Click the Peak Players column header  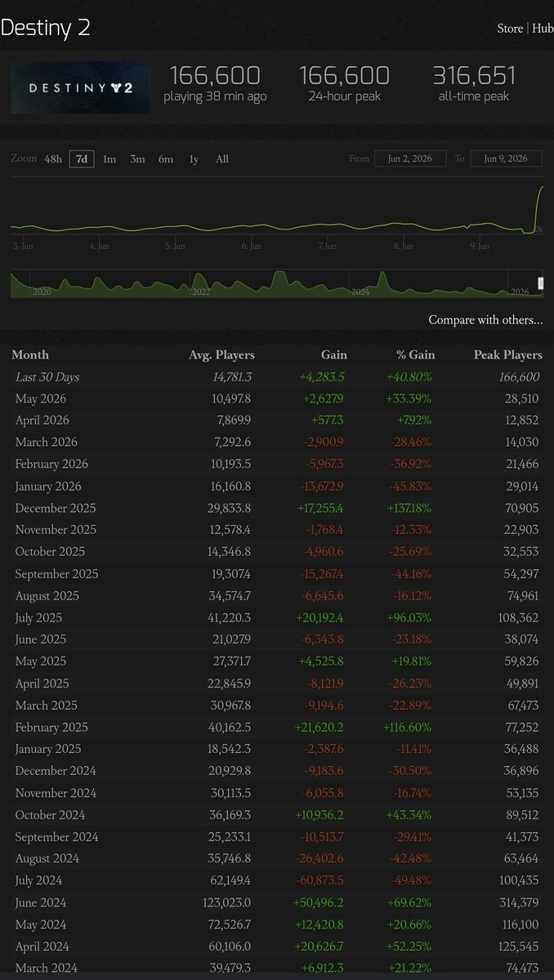click(x=508, y=355)
